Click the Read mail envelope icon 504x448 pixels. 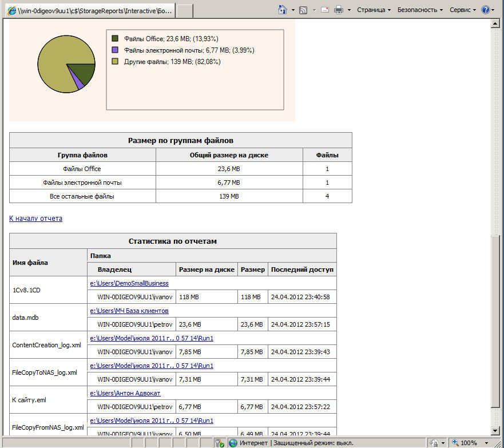coord(325,10)
